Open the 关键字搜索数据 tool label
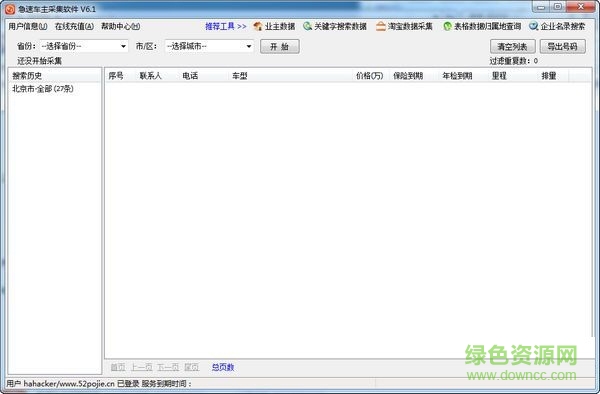 (340, 26)
